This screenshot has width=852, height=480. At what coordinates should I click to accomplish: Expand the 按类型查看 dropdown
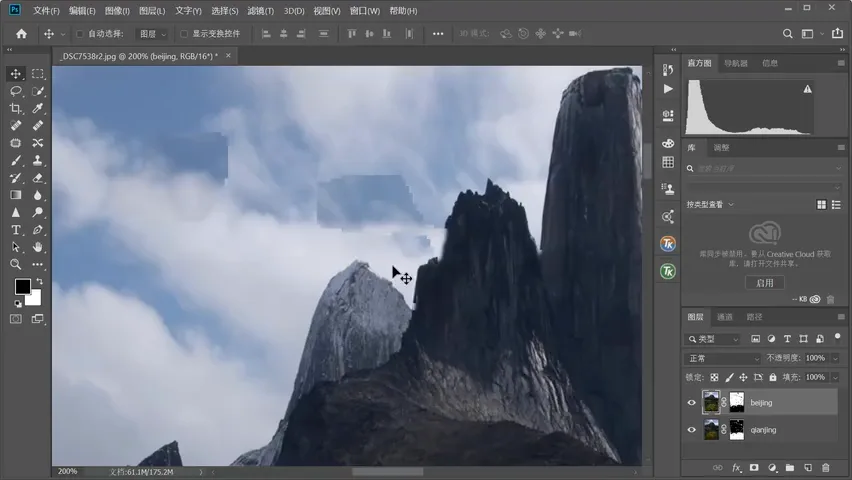(x=710, y=204)
